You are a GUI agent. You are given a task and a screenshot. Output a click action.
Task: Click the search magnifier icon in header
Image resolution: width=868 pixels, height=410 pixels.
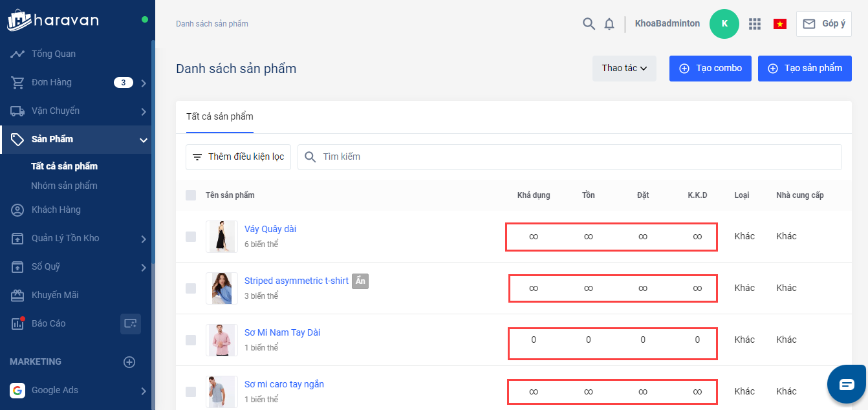589,24
